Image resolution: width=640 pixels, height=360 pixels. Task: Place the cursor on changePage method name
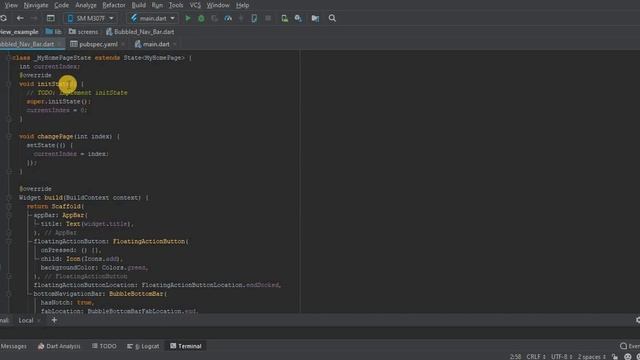click(55, 136)
